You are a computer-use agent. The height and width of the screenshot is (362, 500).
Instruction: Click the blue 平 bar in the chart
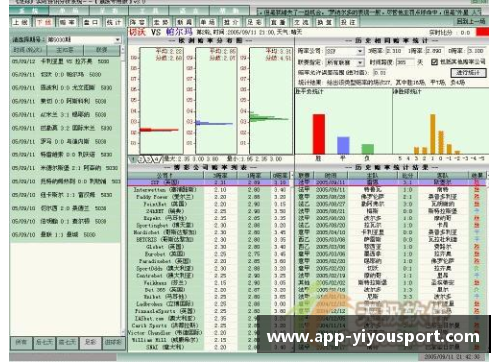343,145
